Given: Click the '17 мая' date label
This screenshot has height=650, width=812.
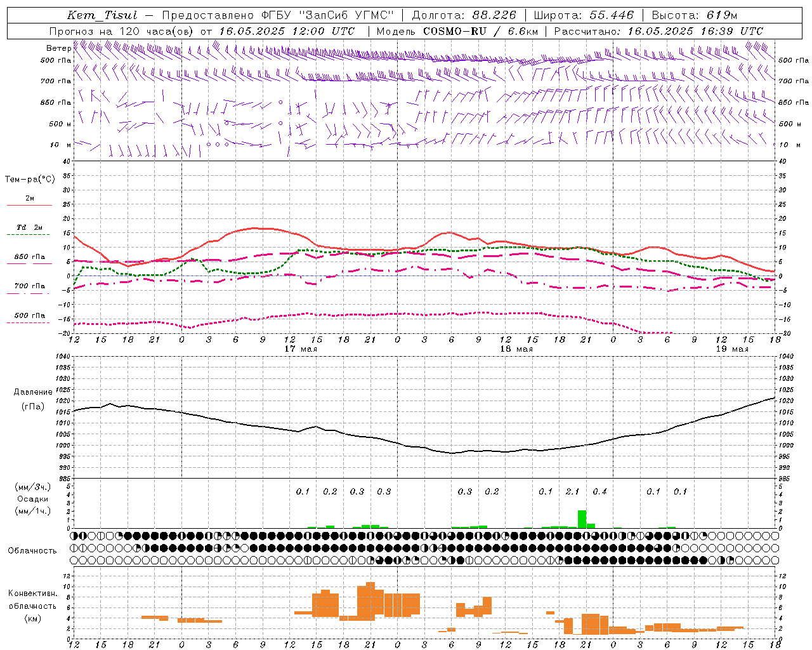Looking at the screenshot, I should point(301,349).
